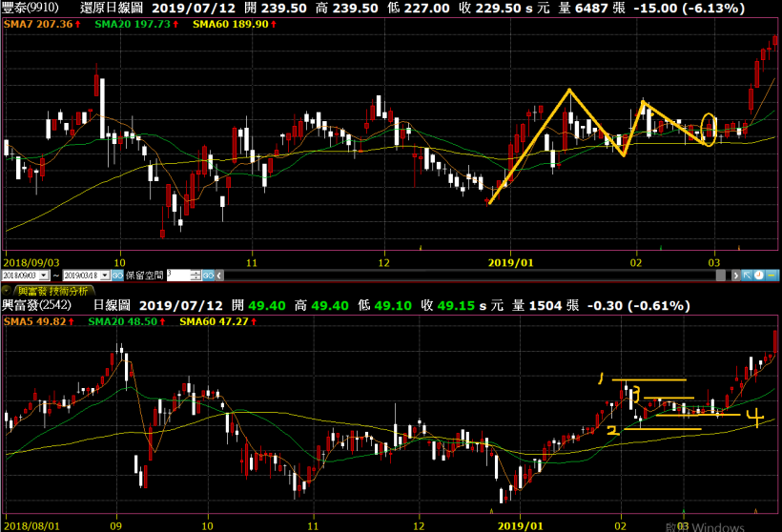Screen dimensions: 782x532
Task: Click the -0.30 (-0.61%) change value
Action: [639, 305]
